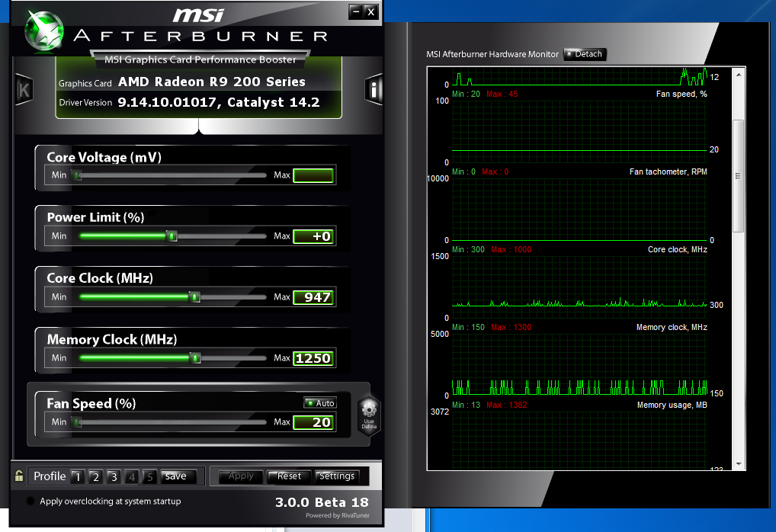
Task: Click the 3.0.0 Beta 18 version text
Action: pos(322,502)
